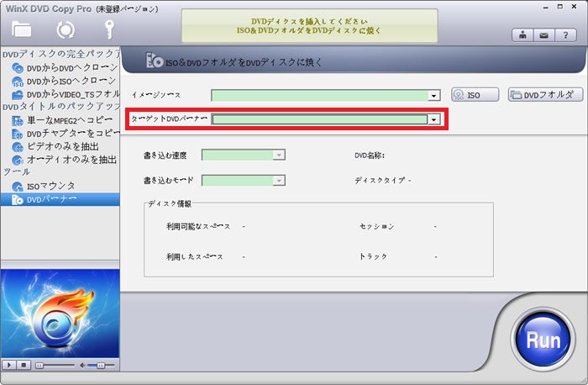Click the 利用したスペース label

(195, 256)
